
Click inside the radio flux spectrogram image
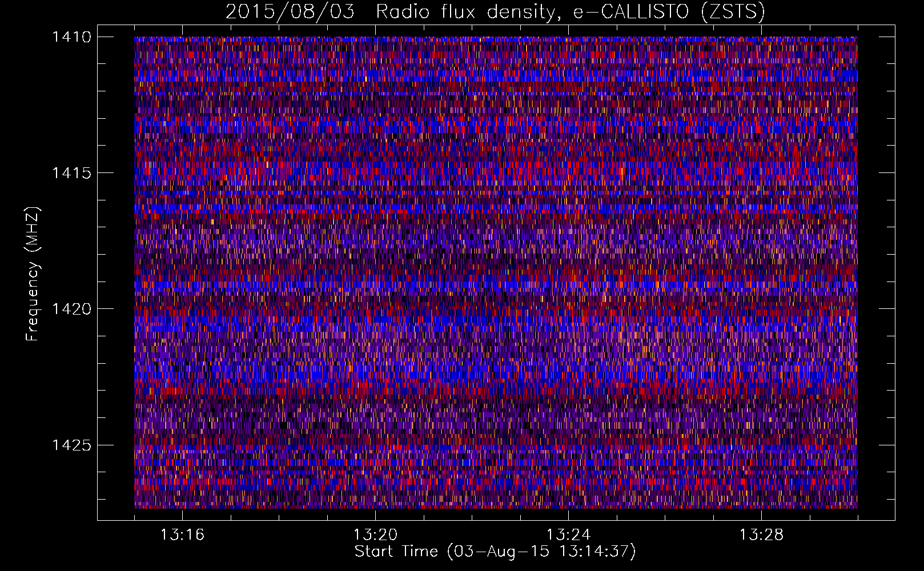(x=496, y=272)
